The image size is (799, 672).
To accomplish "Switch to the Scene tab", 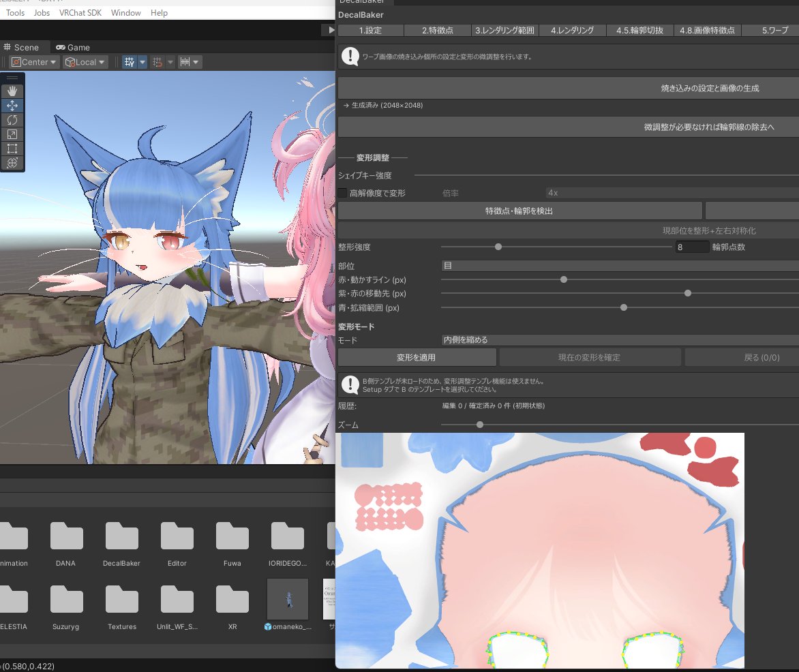I will pyautogui.click(x=21, y=48).
